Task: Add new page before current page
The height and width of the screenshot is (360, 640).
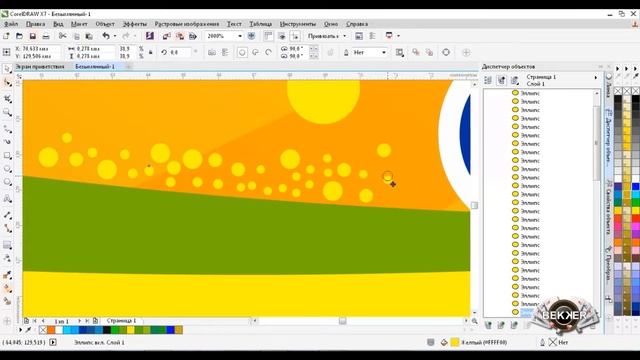Action: [26, 321]
